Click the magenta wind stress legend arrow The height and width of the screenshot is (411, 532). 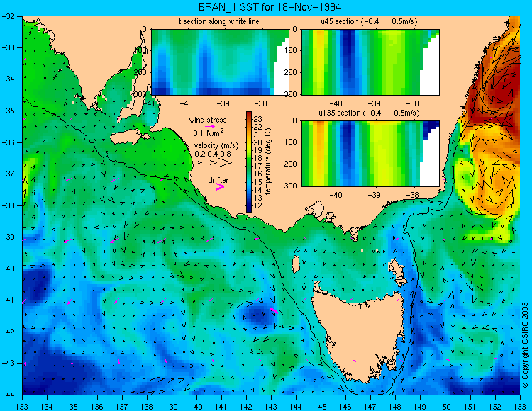(x=210, y=126)
